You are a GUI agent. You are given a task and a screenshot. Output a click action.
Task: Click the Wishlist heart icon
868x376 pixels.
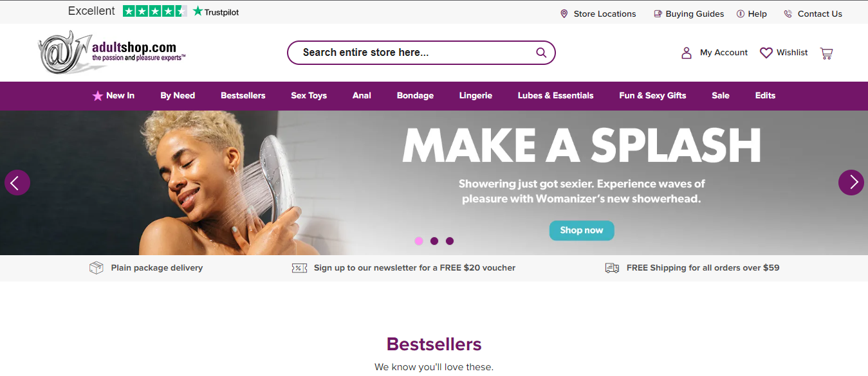[x=766, y=53]
